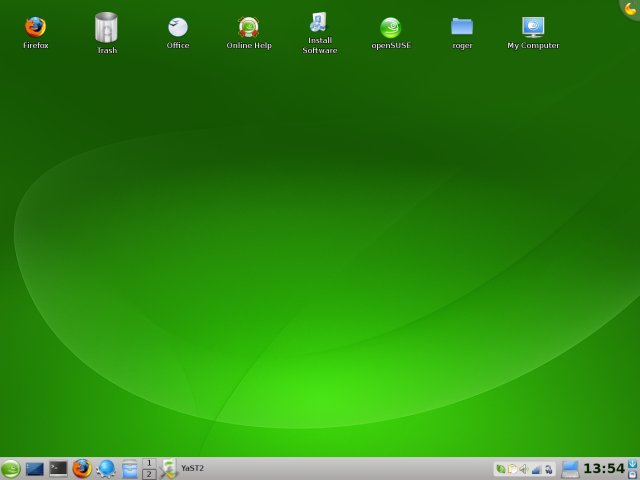Launch Konqueror globe icon in the panel
Screen dimensions: 640x480
coord(106,469)
